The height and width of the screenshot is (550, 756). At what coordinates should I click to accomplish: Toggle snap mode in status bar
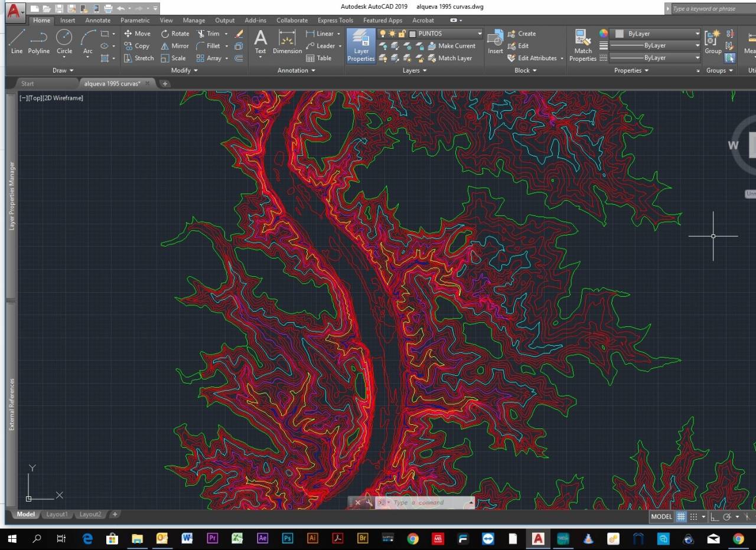pyautogui.click(x=694, y=517)
